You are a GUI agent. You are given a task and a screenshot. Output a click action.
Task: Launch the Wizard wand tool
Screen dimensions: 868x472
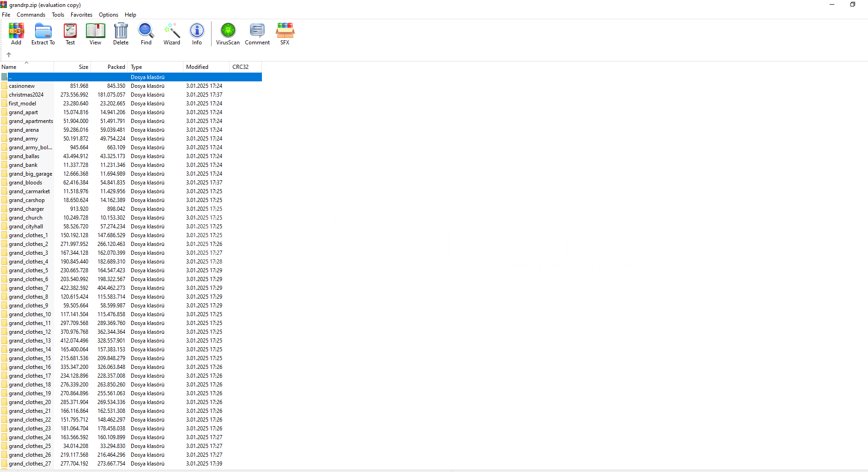coord(172,34)
